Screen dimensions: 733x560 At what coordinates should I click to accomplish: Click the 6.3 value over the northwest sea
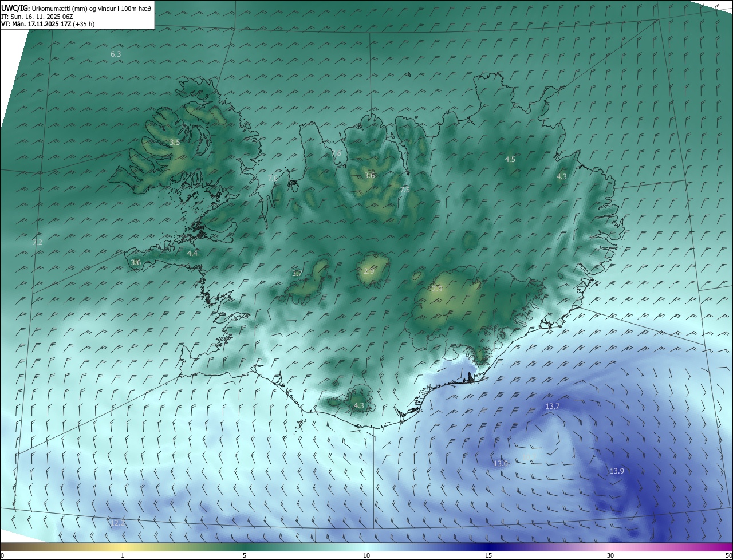(x=116, y=54)
